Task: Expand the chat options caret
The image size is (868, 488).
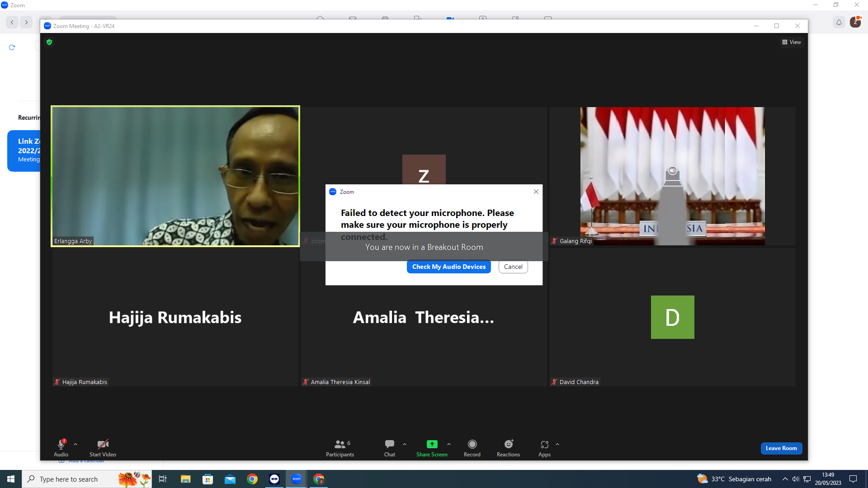Action: click(405, 445)
